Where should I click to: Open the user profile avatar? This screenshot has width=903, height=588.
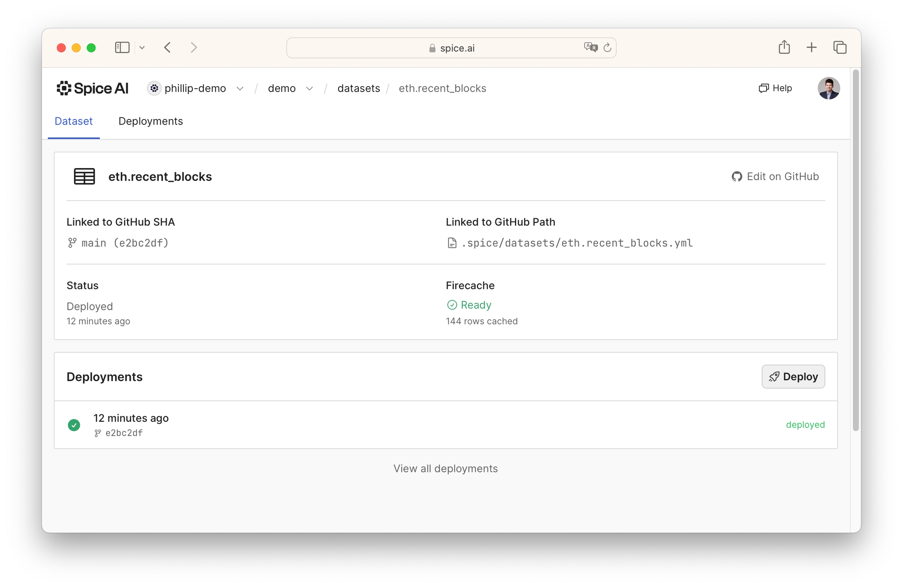828,88
